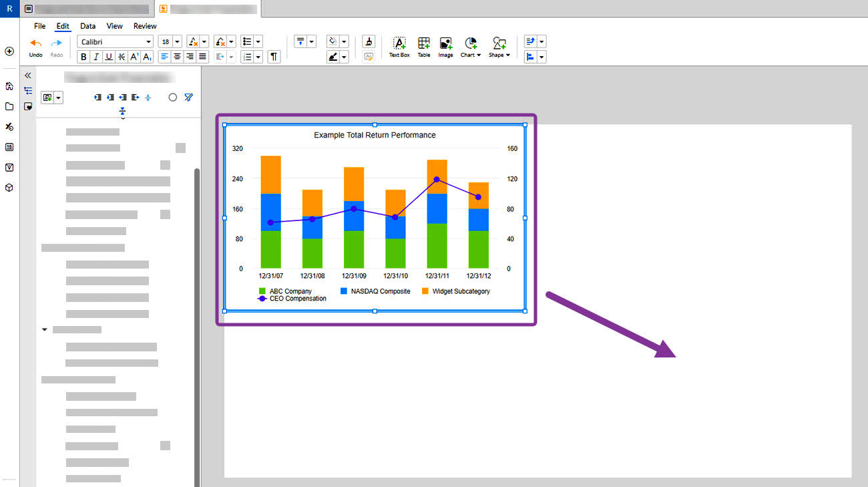Click the Image insert icon
Viewport: 868px width, 487px height.
[x=446, y=47]
